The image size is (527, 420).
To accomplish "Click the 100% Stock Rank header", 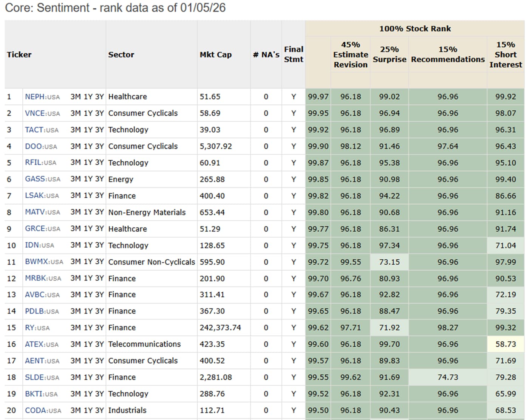I will coord(414,29).
